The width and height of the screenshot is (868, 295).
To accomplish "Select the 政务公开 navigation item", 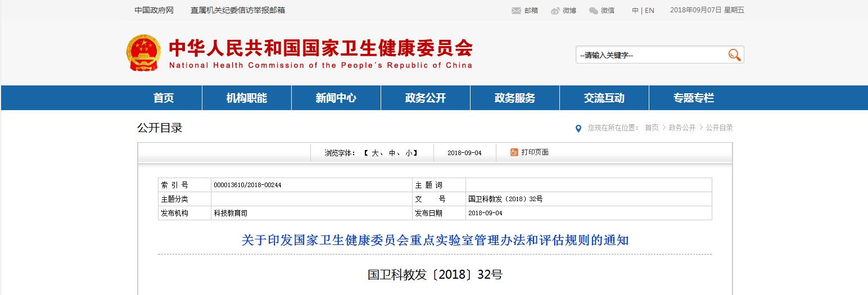I will pos(425,98).
